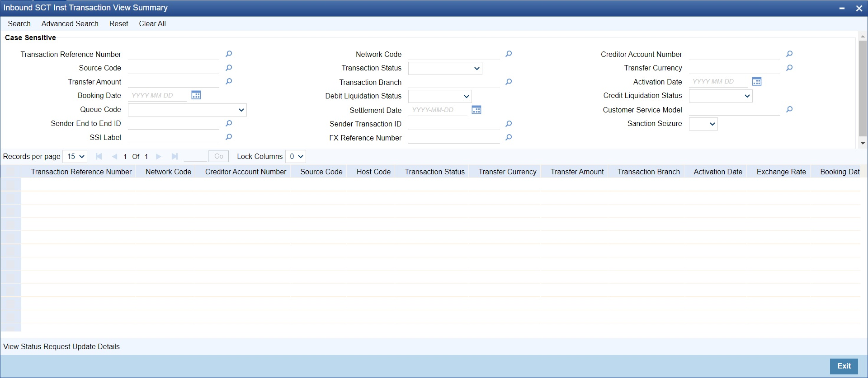
Task: Expand Transaction Status dropdown
Action: coord(445,68)
